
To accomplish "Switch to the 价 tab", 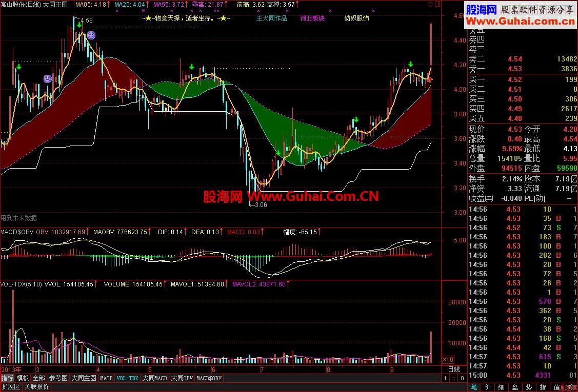I will click(x=487, y=387).
